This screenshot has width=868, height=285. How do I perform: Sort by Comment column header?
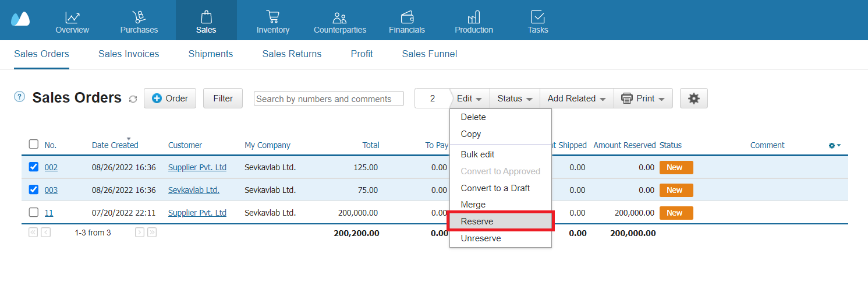click(767, 145)
